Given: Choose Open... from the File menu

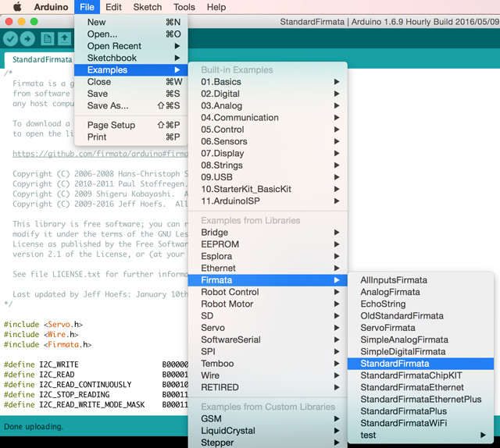Looking at the screenshot, I should [x=131, y=34].
